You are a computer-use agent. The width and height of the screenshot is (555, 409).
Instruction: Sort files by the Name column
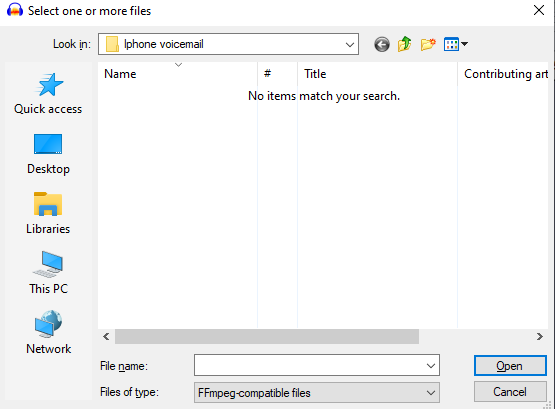[x=178, y=74]
